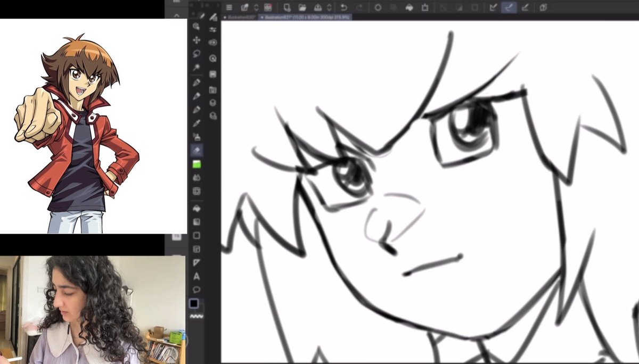The height and width of the screenshot is (364, 639).
Task: Click the webcam video overlay
Action: [x=93, y=310]
